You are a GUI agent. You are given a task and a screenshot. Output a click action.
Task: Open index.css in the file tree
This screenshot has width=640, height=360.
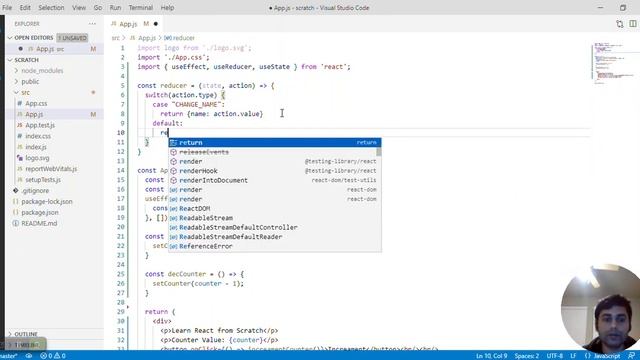point(38,136)
